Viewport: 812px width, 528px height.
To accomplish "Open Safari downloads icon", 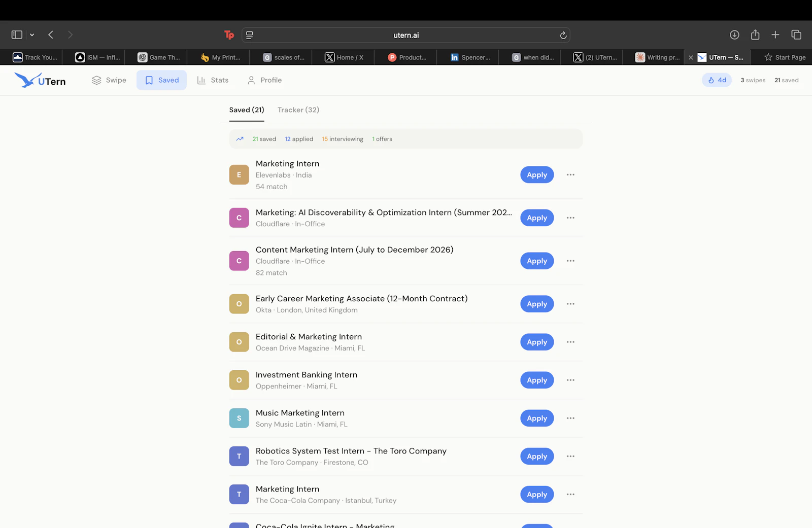I will (734, 35).
